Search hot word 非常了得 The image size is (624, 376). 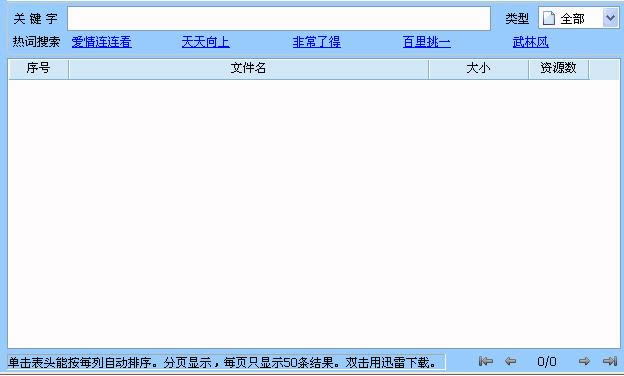(x=316, y=42)
